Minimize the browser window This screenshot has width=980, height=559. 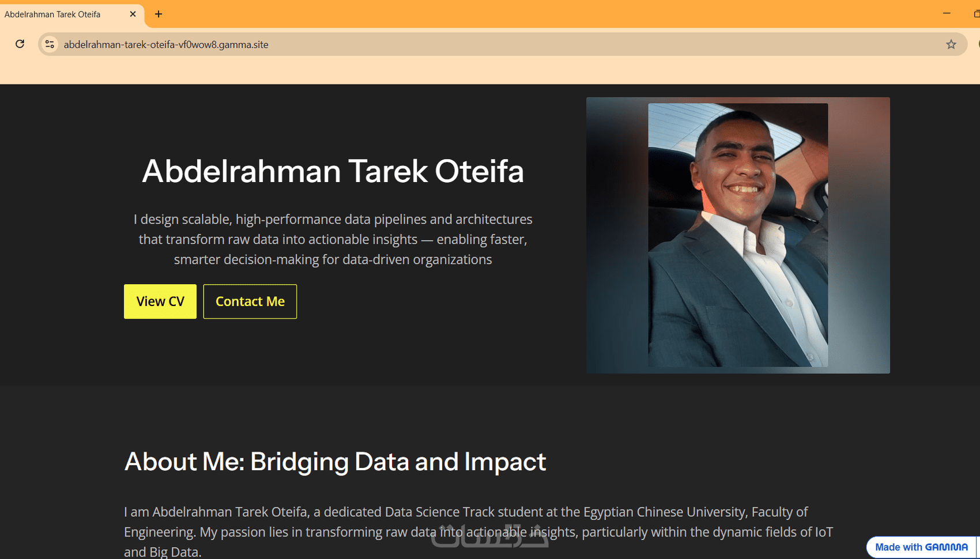pos(946,13)
